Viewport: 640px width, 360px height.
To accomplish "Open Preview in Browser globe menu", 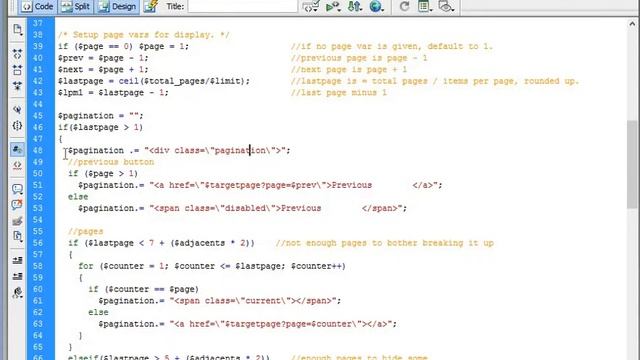I will (376, 7).
